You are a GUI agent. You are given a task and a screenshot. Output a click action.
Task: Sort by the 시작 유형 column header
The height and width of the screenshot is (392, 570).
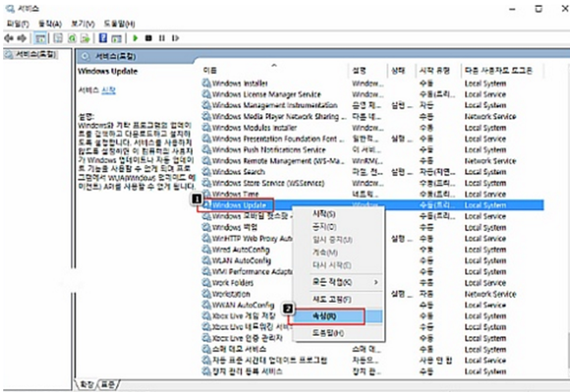(x=438, y=71)
